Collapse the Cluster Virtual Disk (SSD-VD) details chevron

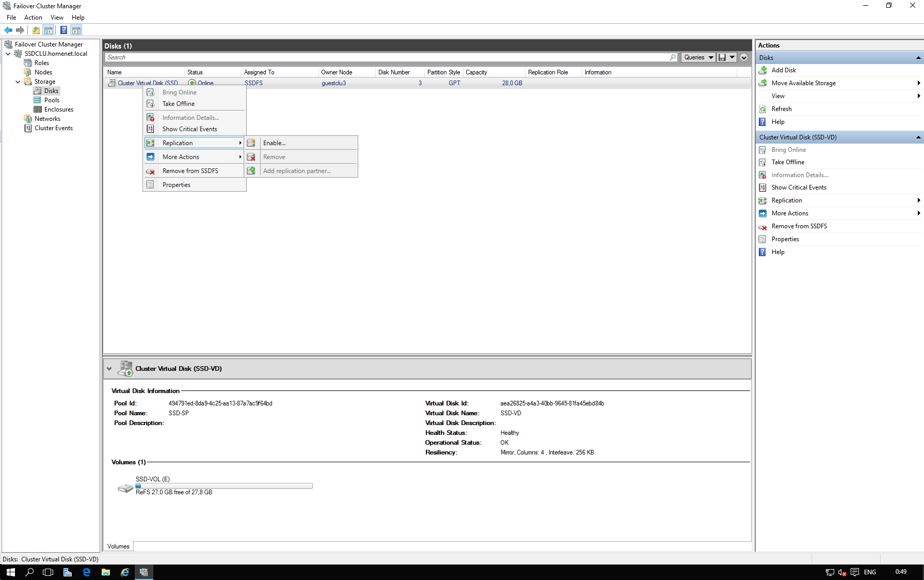tap(109, 369)
